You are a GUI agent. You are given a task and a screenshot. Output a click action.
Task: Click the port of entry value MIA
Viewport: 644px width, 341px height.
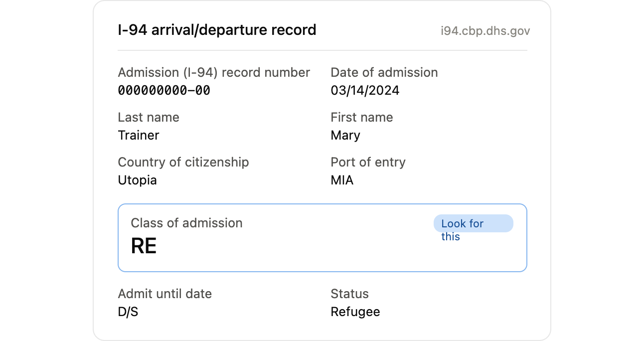click(342, 180)
